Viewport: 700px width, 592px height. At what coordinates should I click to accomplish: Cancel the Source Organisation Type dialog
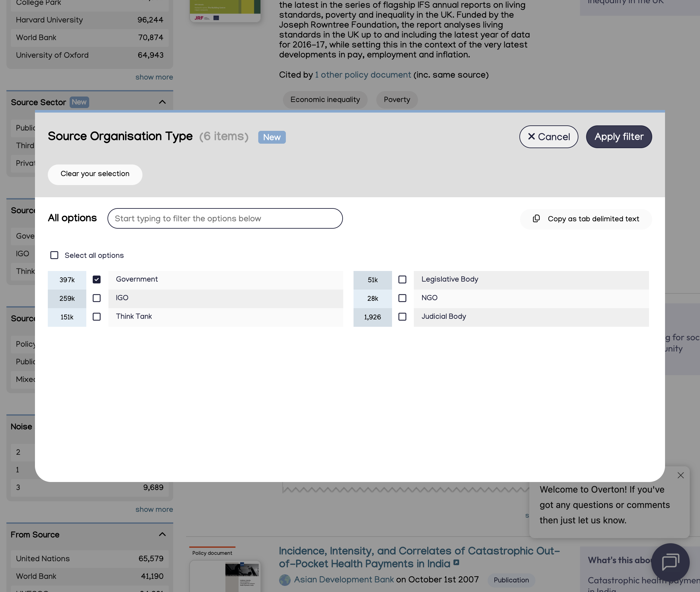[x=549, y=137]
